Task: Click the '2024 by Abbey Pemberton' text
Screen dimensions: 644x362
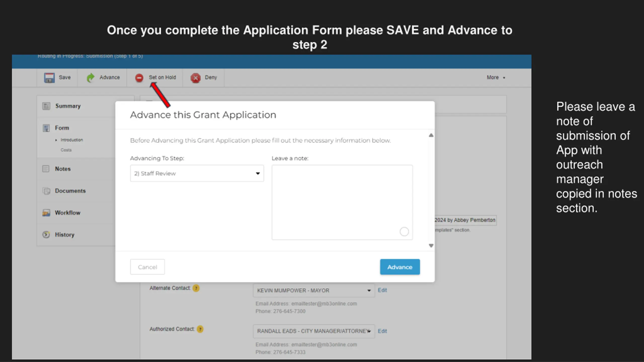Action: 465,220
